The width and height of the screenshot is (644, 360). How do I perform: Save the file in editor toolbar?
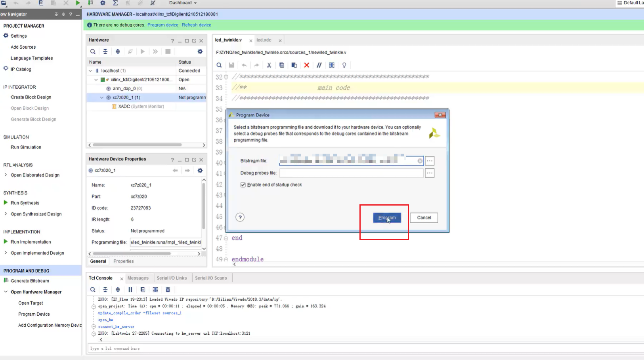pos(231,65)
